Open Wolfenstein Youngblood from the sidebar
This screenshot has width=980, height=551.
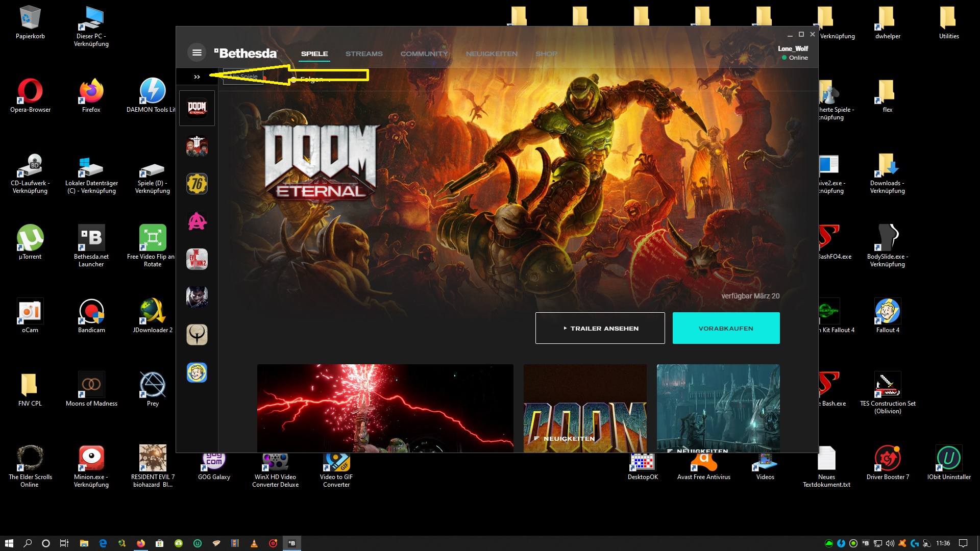pyautogui.click(x=197, y=146)
